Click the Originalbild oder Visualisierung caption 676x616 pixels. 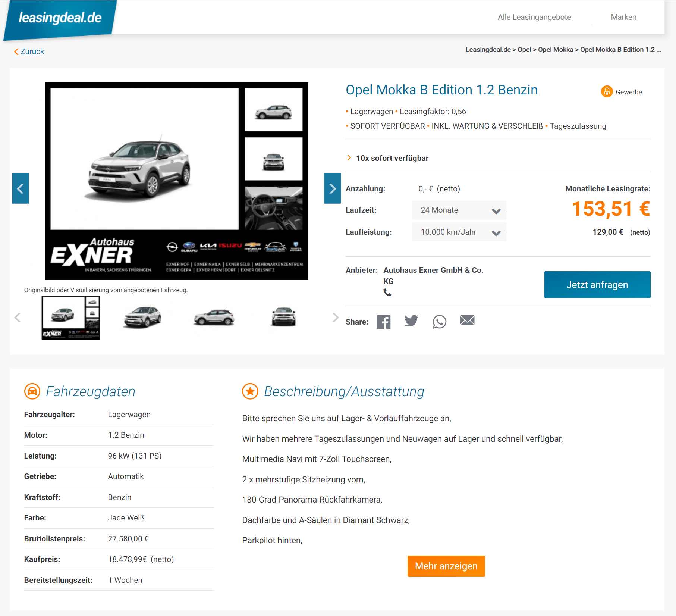pyautogui.click(x=106, y=290)
